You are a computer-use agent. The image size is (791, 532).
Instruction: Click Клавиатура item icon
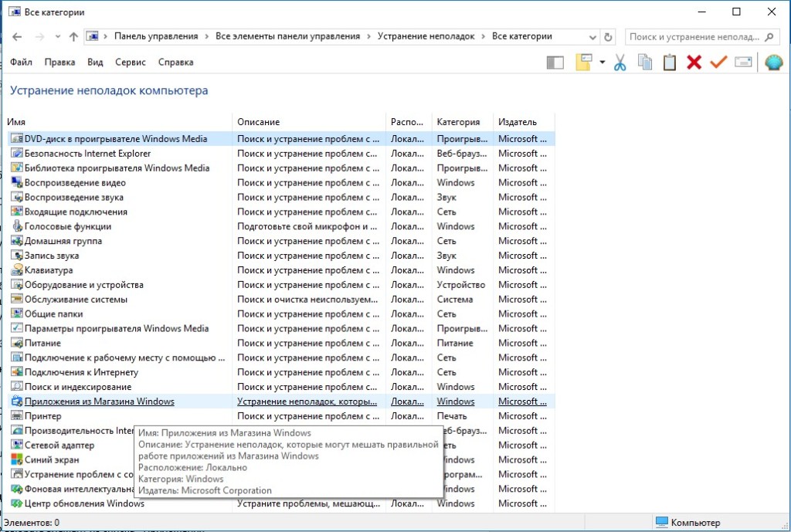(17, 270)
